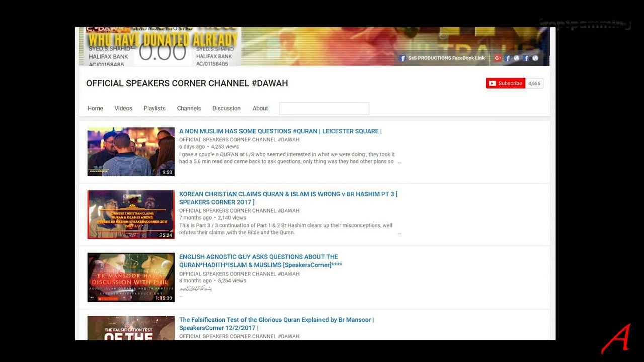Open video 'ENGLISH AGNOSTIC GUY ASKS QUESTIONS'
The width and height of the screenshot is (644, 362).
[261, 261]
